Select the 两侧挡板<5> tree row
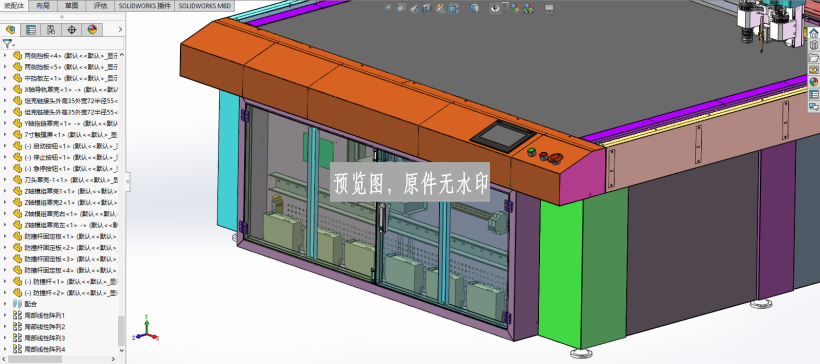The width and height of the screenshot is (820, 364). pos(65,66)
